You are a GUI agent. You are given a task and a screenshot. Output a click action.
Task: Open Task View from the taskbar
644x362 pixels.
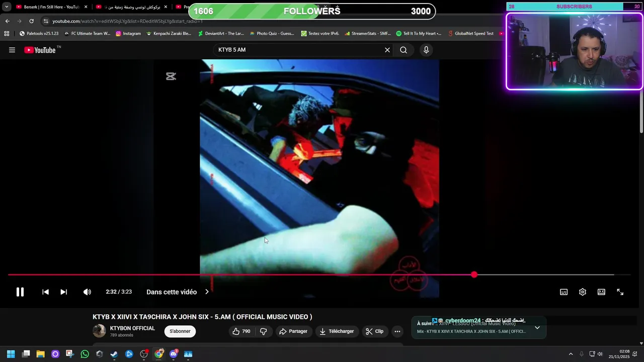pyautogui.click(x=26, y=354)
